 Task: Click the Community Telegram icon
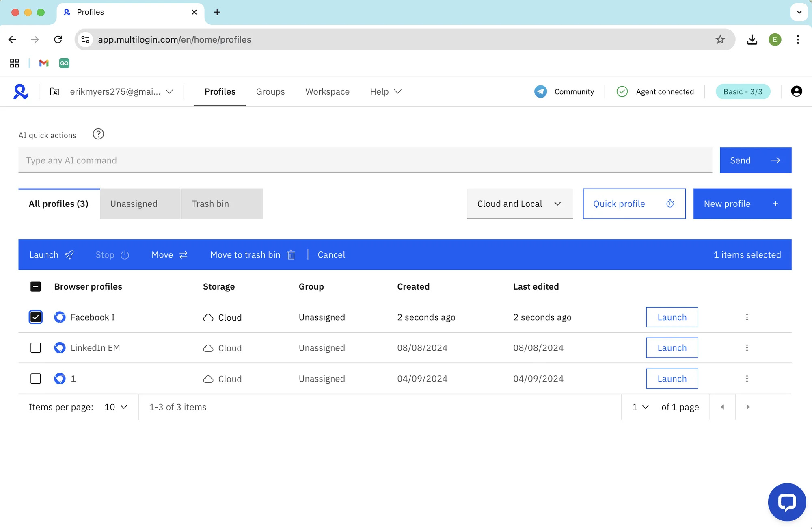click(x=540, y=91)
